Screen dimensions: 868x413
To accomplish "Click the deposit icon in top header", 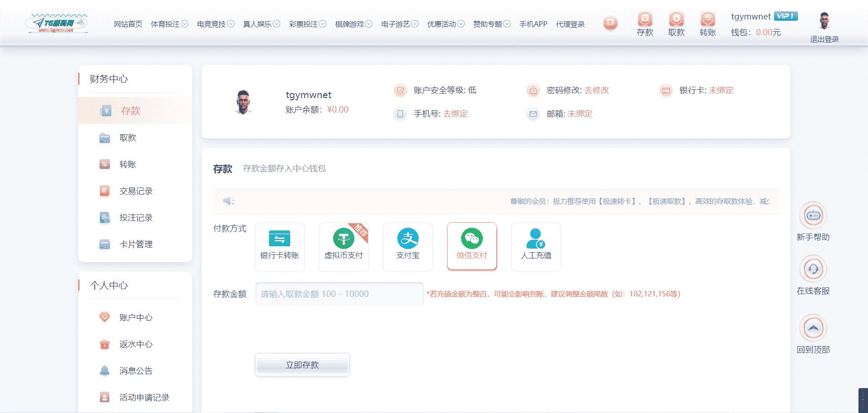I will click(645, 20).
